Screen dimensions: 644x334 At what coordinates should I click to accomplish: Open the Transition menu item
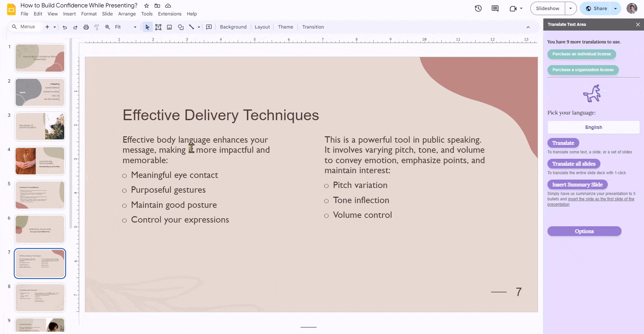coord(313,27)
